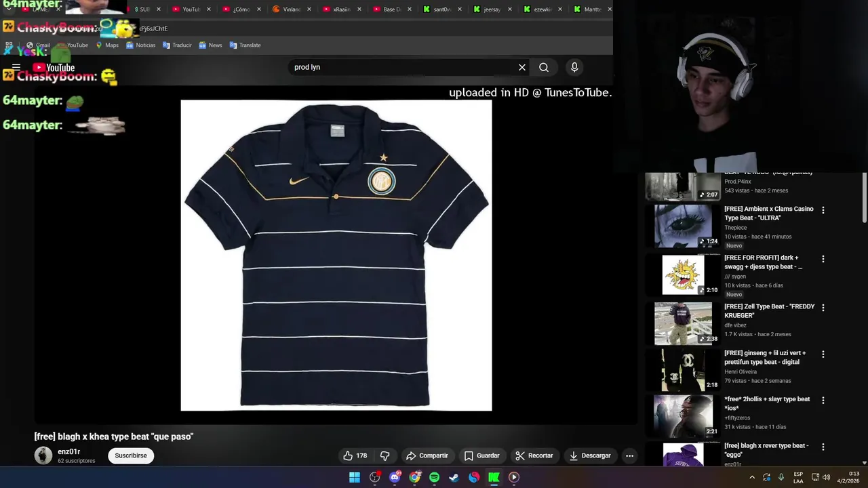
Task: Open more actions menu beside Descargar
Action: [x=629, y=455]
